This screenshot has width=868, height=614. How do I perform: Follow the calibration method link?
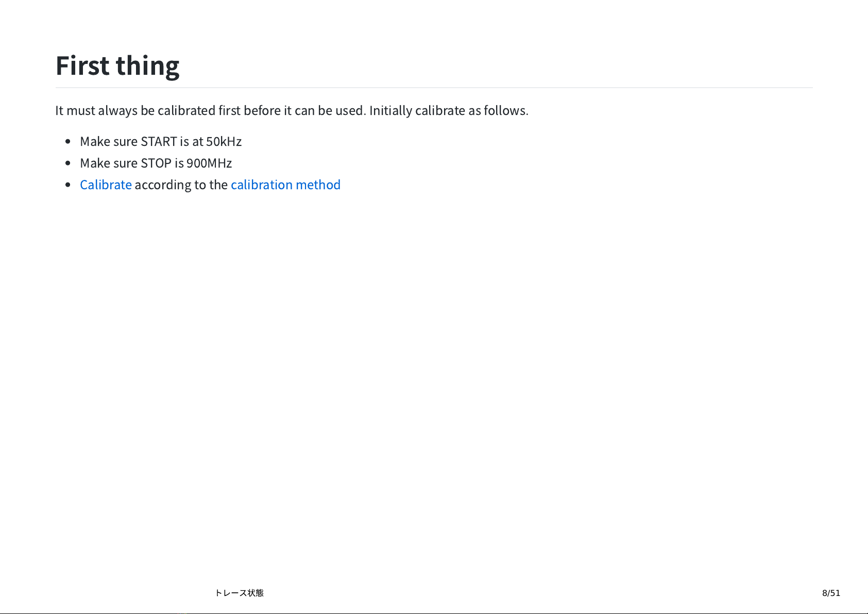pos(285,185)
